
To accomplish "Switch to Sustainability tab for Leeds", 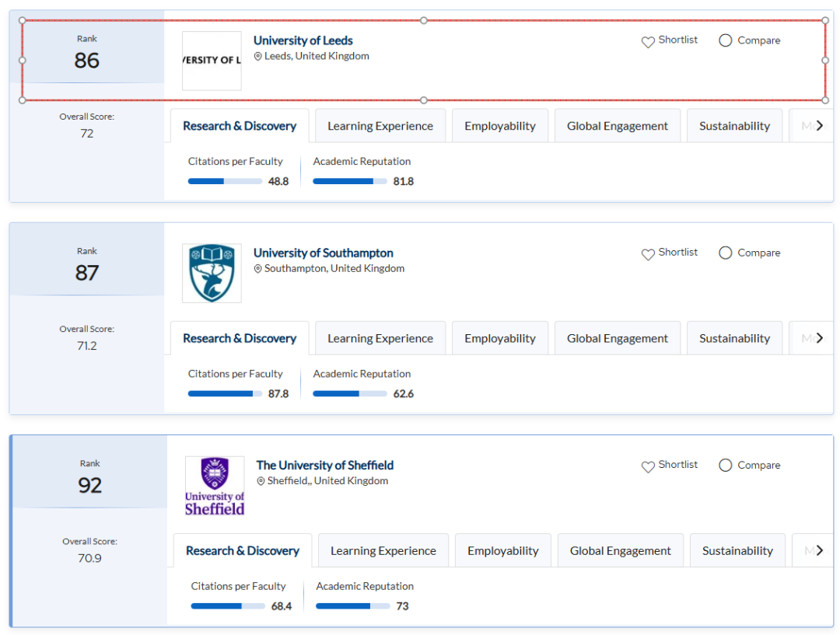I will (734, 126).
